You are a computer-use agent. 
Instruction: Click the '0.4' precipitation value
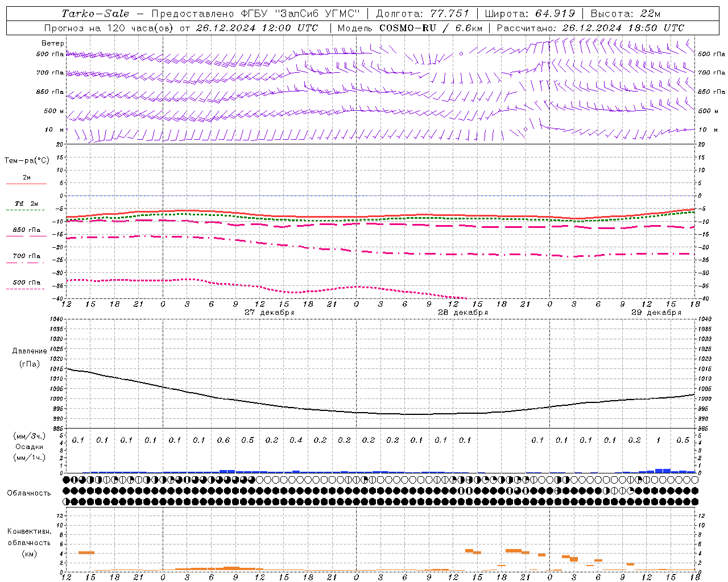point(296,440)
